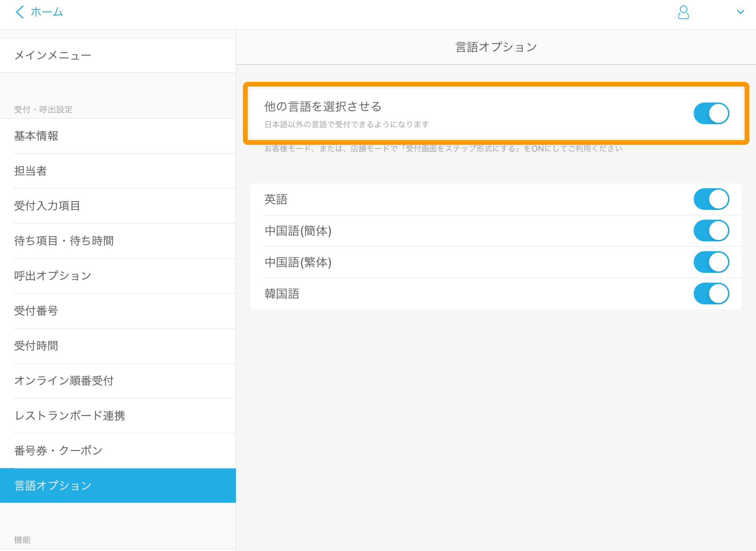756x551 pixels.
Task: Open 受付番号 settings
Action: pyautogui.click(x=118, y=311)
